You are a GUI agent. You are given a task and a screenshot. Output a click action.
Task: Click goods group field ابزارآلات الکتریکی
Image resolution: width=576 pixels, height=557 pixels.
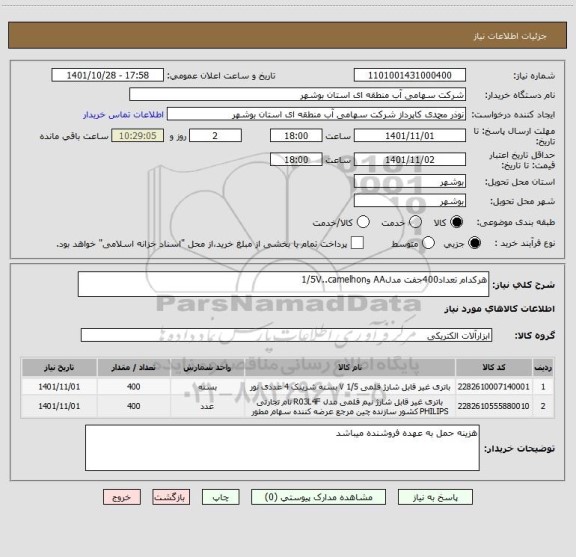[x=286, y=335]
